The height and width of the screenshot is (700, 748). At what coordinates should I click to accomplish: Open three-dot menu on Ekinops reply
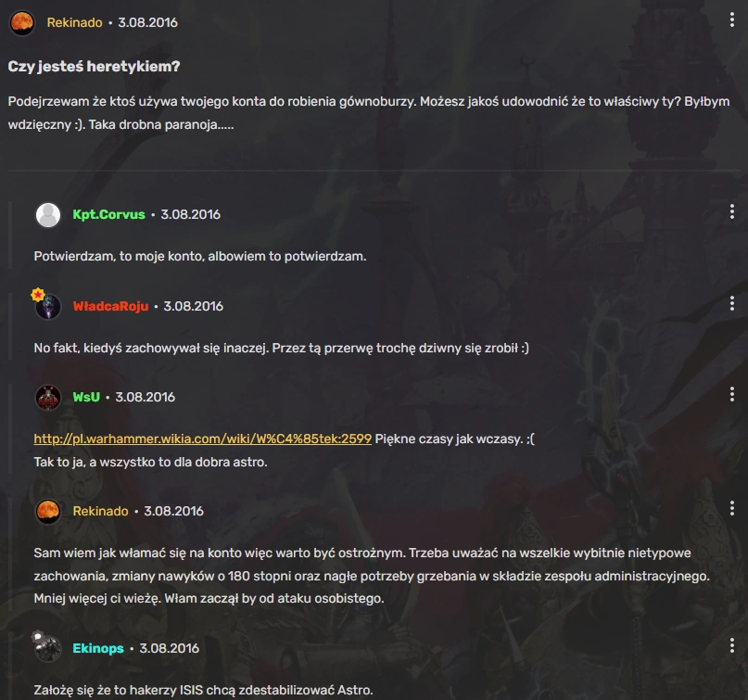click(x=732, y=645)
